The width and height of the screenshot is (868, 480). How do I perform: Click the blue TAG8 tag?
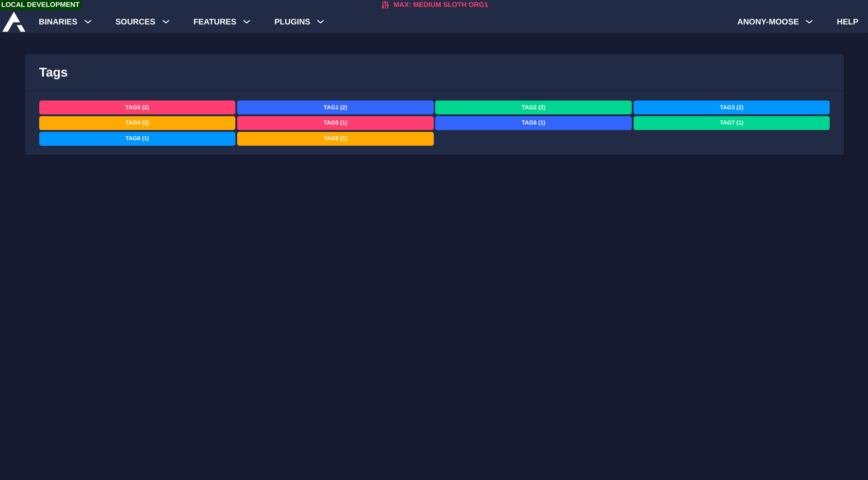click(x=137, y=138)
